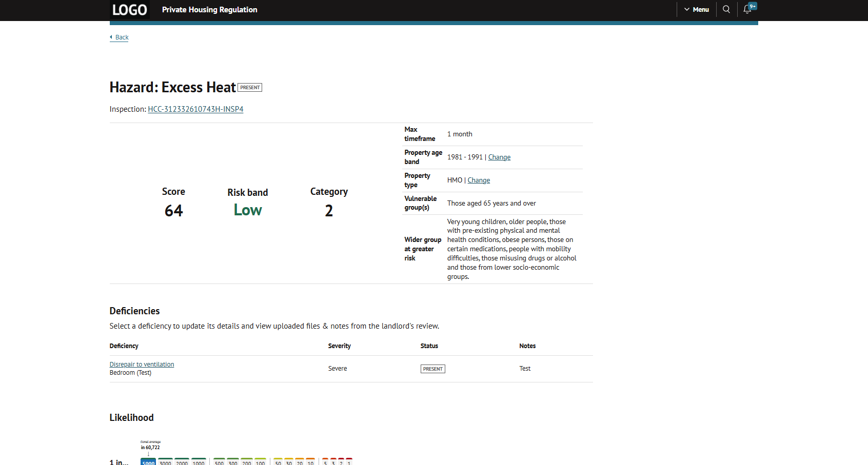Click national average in 60,722 label
Image resolution: width=868 pixels, height=465 pixels.
(150, 445)
